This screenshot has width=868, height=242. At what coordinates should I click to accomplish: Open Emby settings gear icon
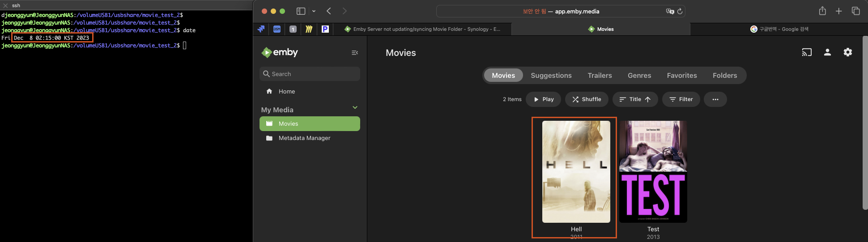click(848, 52)
